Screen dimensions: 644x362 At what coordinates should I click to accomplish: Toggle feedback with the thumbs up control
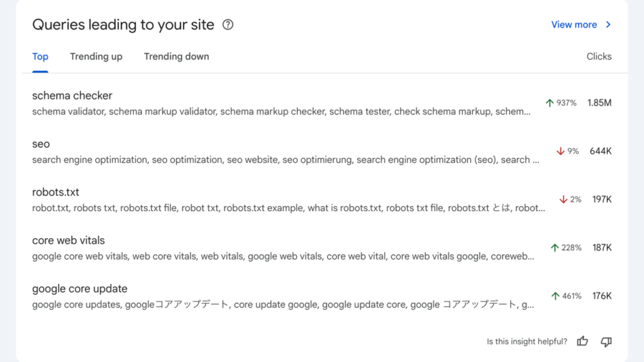[582, 341]
